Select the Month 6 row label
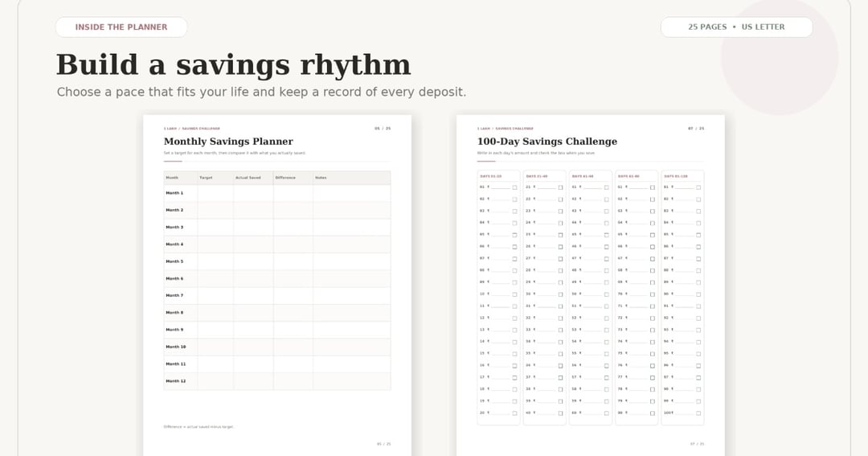868x456 pixels. [x=174, y=279]
